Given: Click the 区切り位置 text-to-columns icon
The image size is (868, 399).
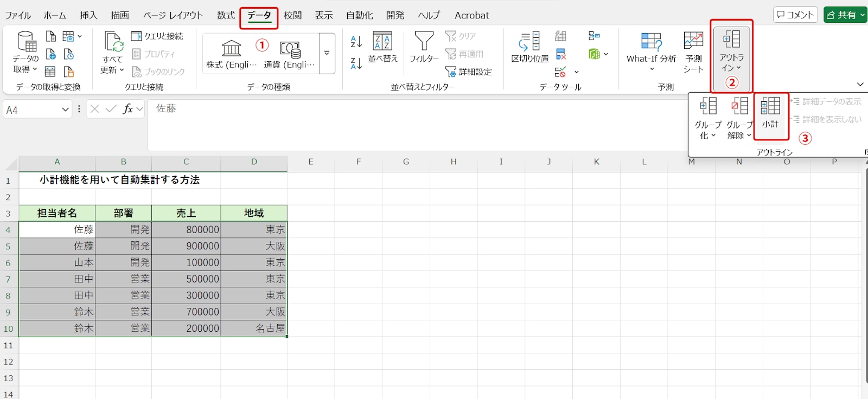Looking at the screenshot, I should click(x=529, y=48).
